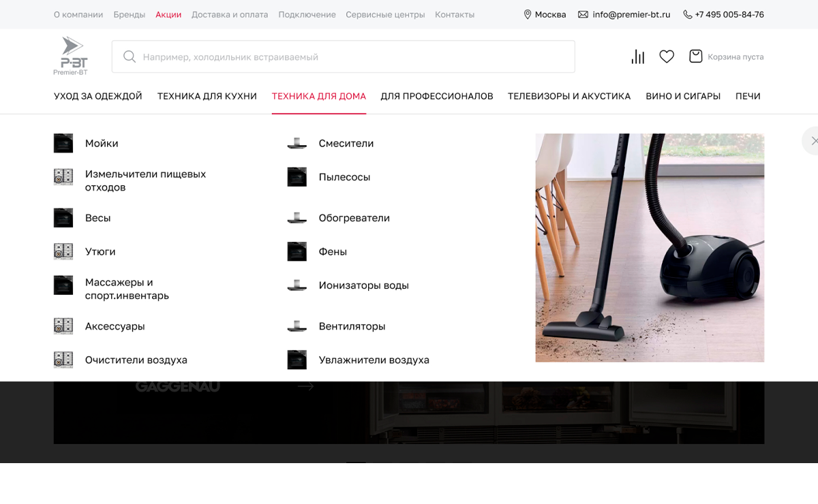The width and height of the screenshot is (818, 504).
Task: Click the info@premier-bt.ru email address
Action: [x=631, y=14]
